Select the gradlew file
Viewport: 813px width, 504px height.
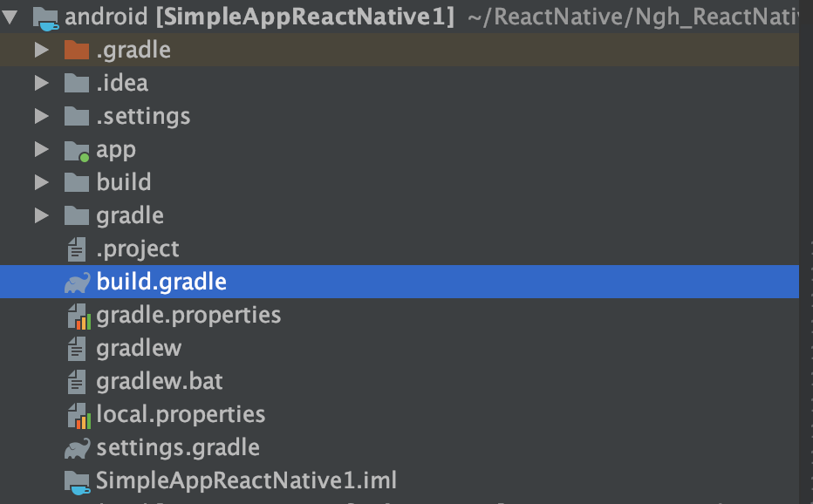[139, 349]
